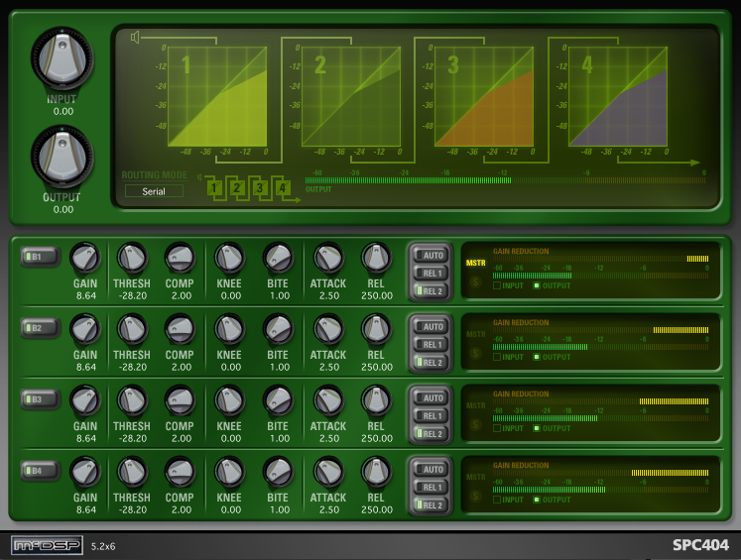
Task: Toggle the B3 band bypass button
Action: (40, 399)
